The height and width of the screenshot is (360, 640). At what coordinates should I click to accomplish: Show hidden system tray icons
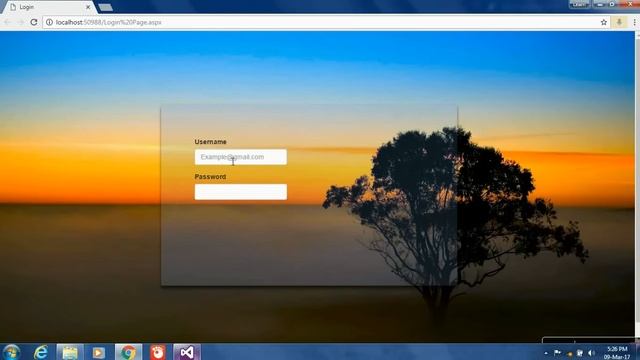coord(546,353)
